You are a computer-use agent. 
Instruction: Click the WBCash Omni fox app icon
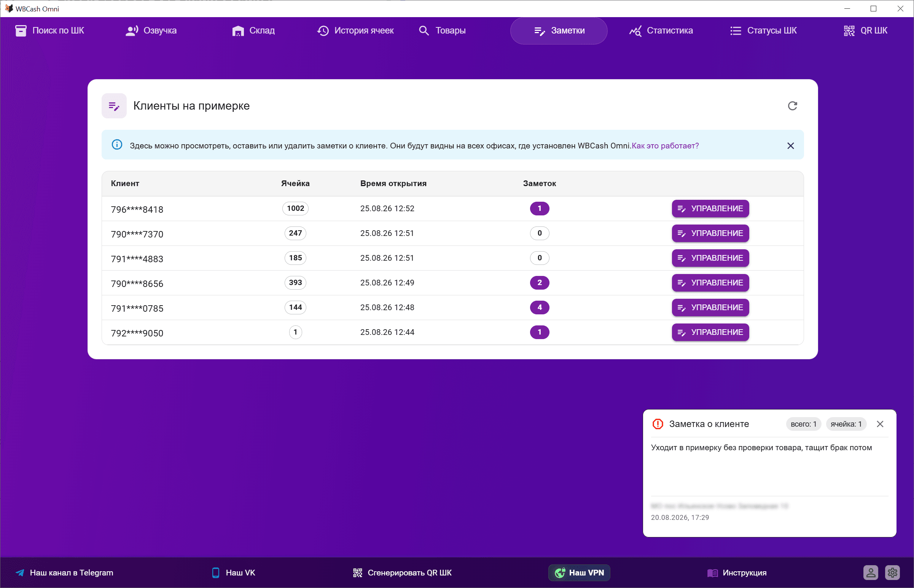click(x=9, y=8)
